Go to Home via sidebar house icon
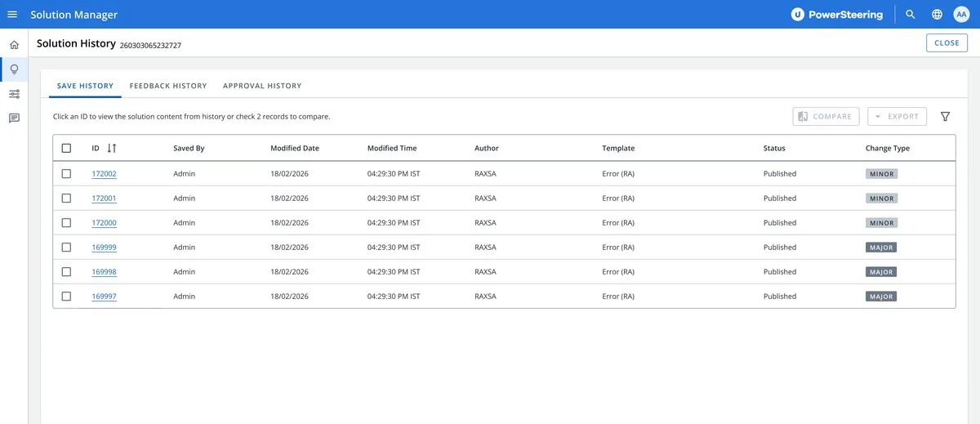 click(14, 45)
